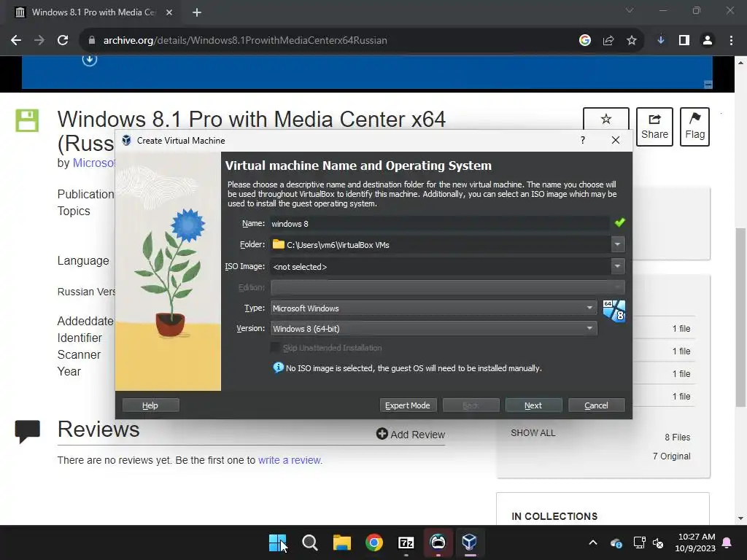Screen dimensions: 747x560
Task: Toggle the Chrome side panel icon
Action: pos(684,41)
